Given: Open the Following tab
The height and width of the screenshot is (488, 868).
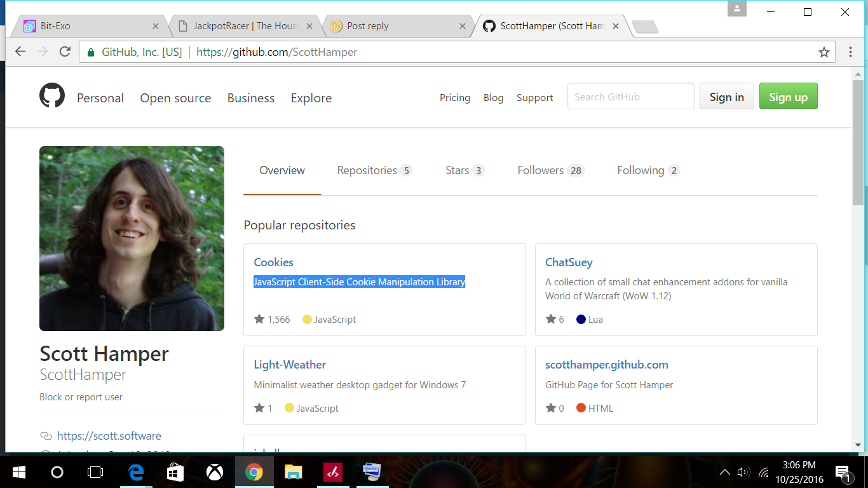Looking at the screenshot, I should [x=649, y=170].
